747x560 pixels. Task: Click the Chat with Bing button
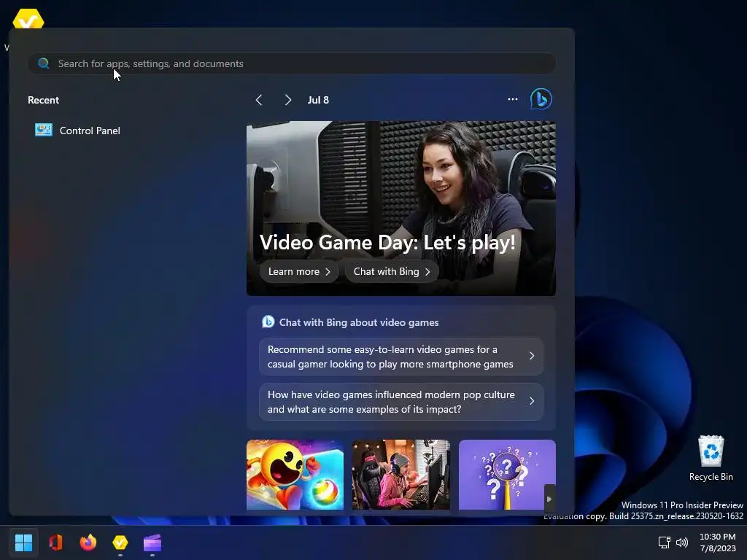(x=392, y=271)
